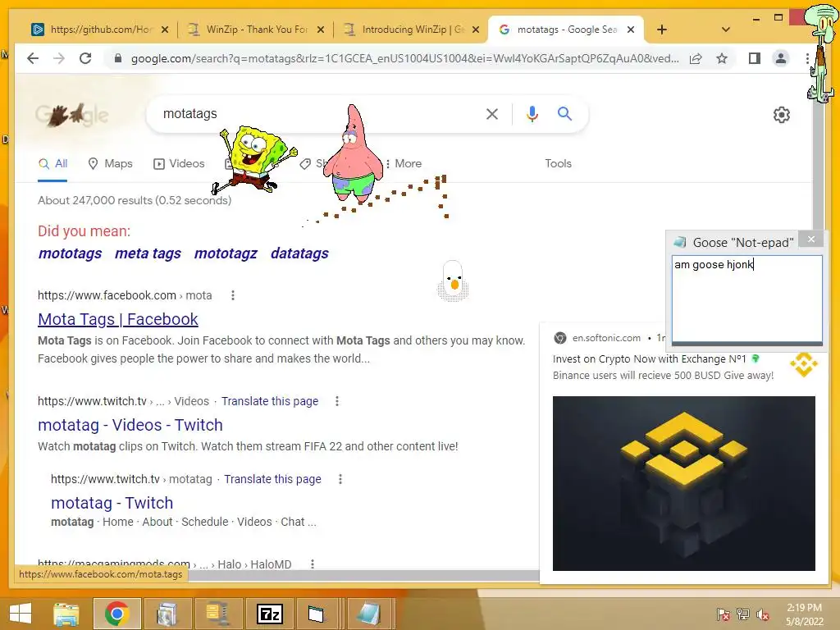The image size is (840, 630).
Task: Click the share page icon
Action: point(696,58)
